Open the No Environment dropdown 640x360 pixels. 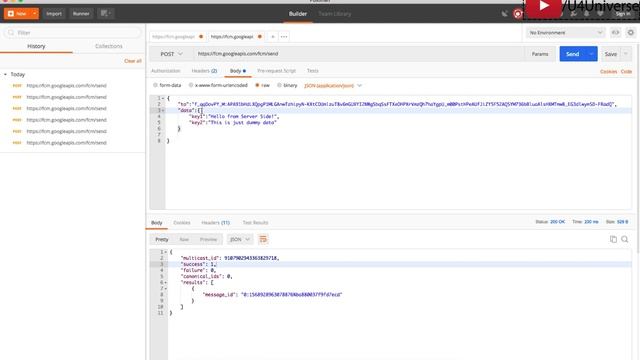point(565,33)
